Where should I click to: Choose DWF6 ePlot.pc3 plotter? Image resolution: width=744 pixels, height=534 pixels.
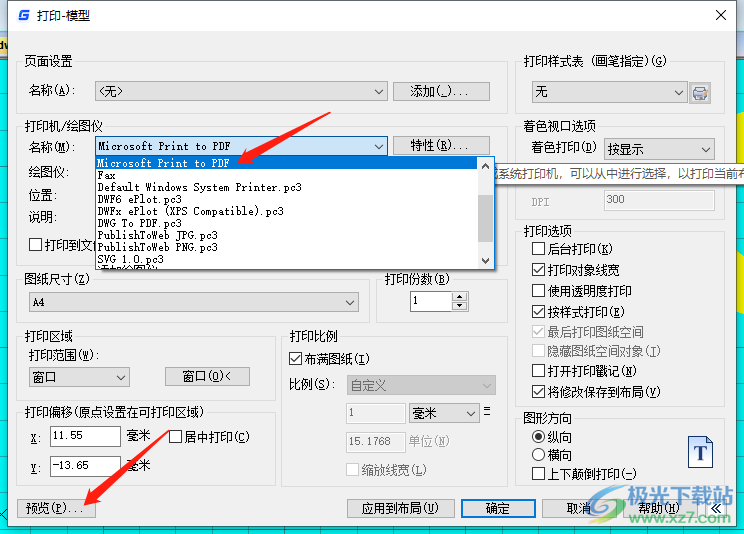[x=286, y=199]
